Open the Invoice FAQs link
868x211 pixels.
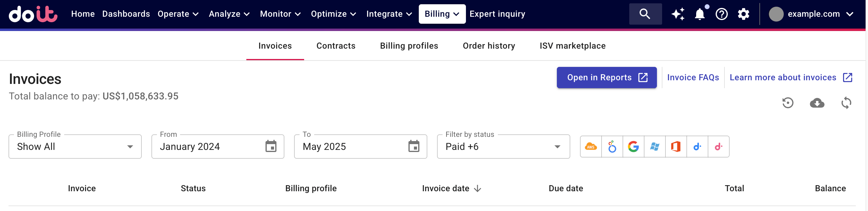[x=693, y=77]
